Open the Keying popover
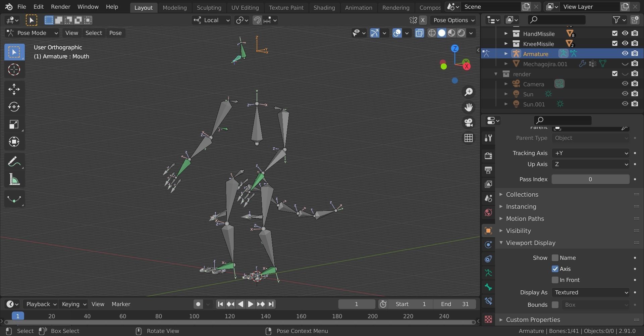The height and width of the screenshot is (336, 644). coord(74,304)
